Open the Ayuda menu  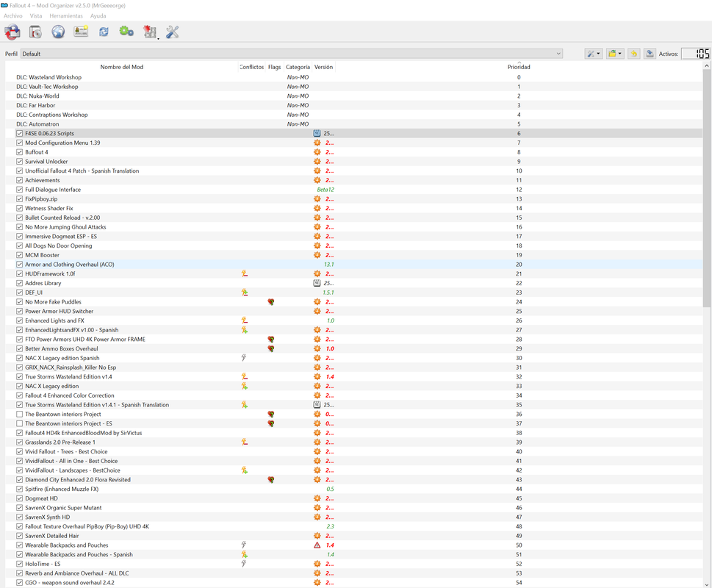[x=98, y=16]
